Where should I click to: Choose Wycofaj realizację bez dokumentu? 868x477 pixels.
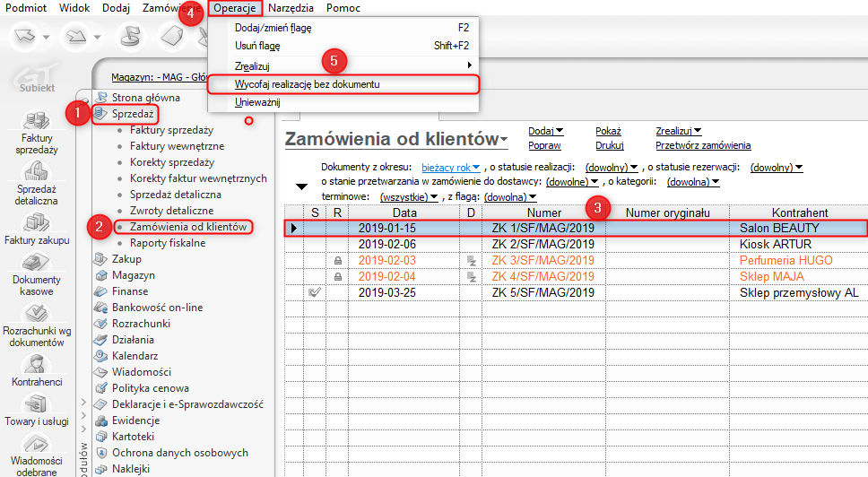(343, 84)
